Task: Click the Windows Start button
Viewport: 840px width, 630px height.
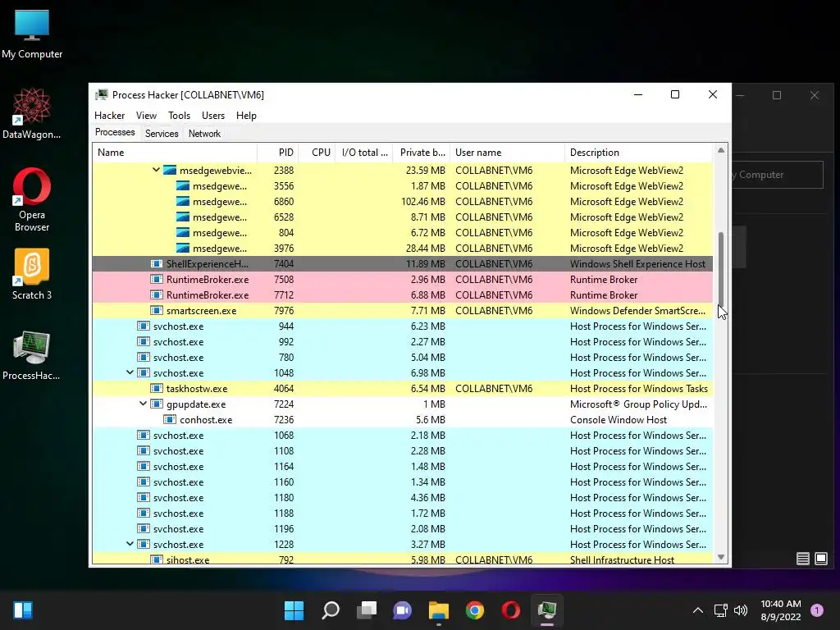Action: [x=294, y=610]
